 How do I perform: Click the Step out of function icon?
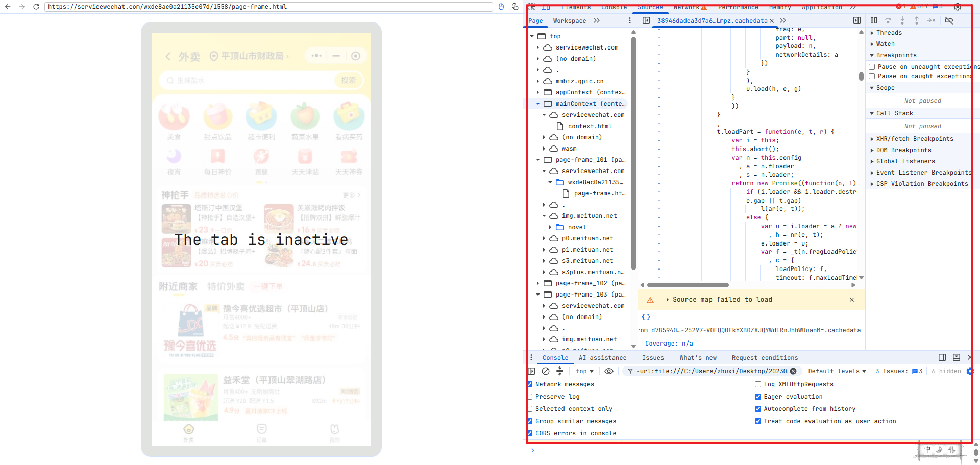click(917, 20)
